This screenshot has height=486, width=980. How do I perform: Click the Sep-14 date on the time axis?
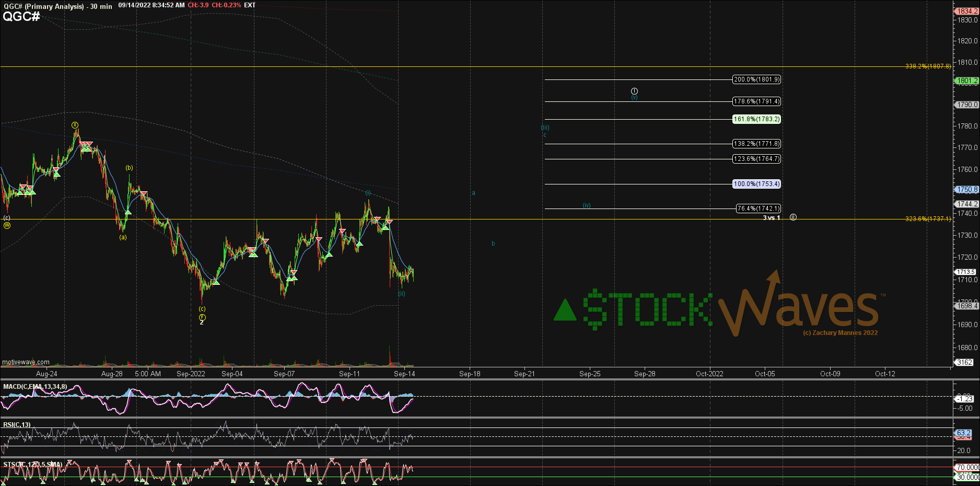point(404,374)
